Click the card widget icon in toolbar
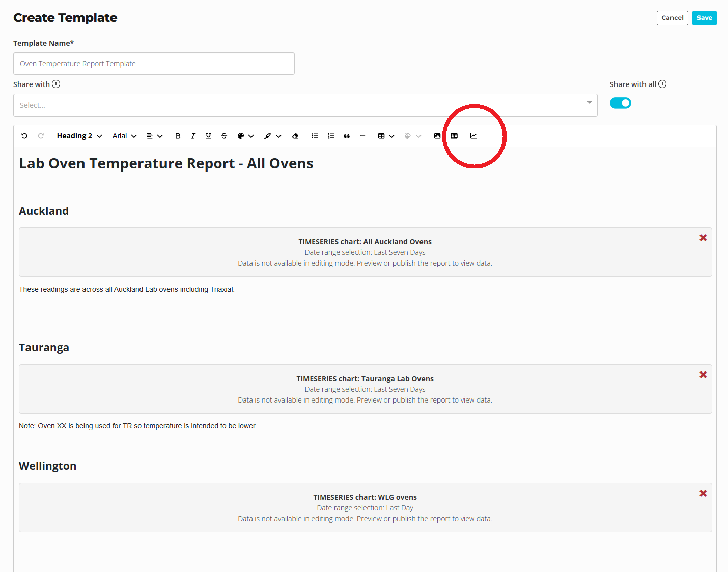Screen dimensions: 728x572 pos(454,136)
